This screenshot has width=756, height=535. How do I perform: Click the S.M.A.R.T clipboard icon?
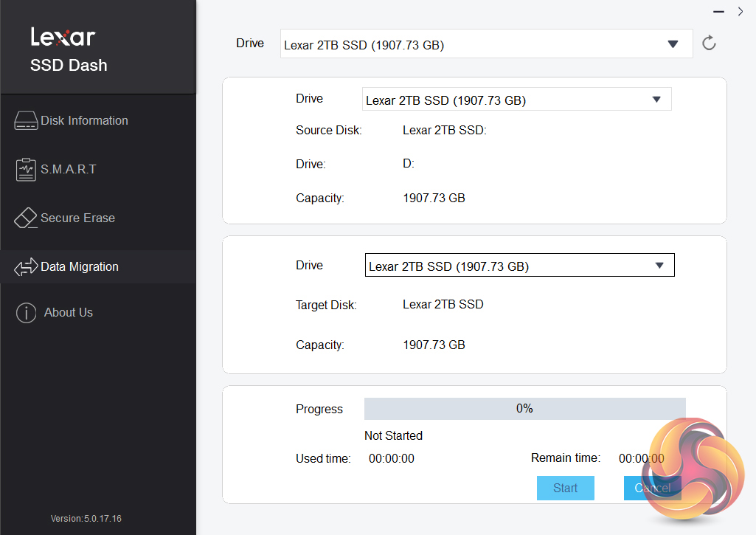pos(26,169)
